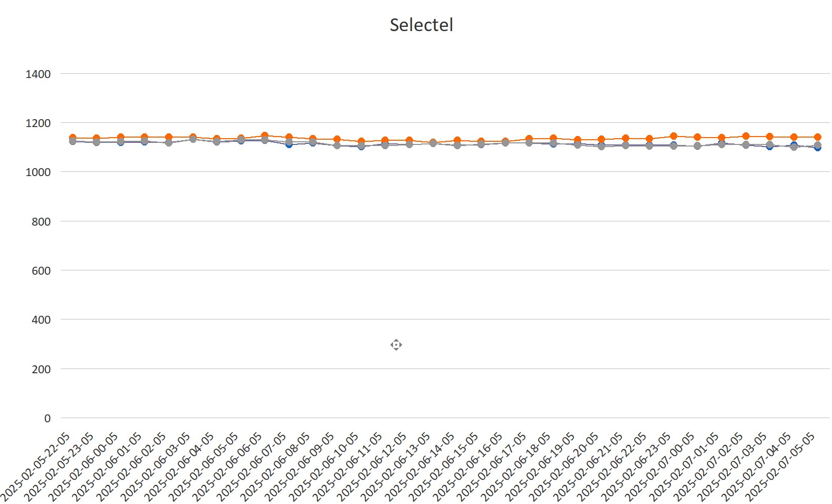Click the 0 label on the y-axis
The image size is (832, 504).
47,419
